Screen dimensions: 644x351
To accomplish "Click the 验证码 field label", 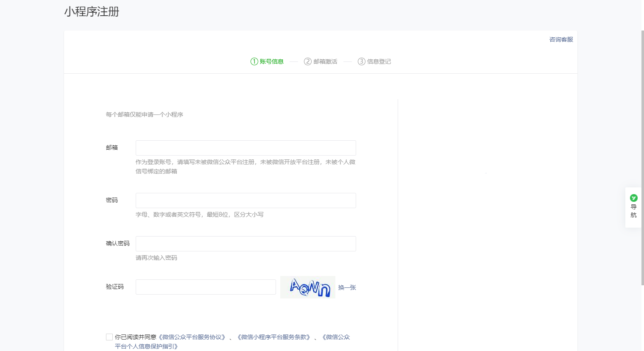I will click(115, 287).
